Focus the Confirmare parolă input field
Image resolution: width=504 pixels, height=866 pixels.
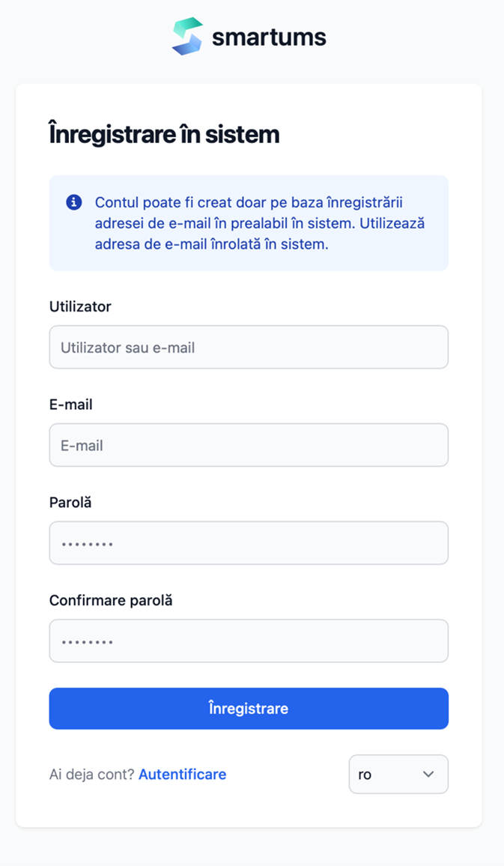249,641
